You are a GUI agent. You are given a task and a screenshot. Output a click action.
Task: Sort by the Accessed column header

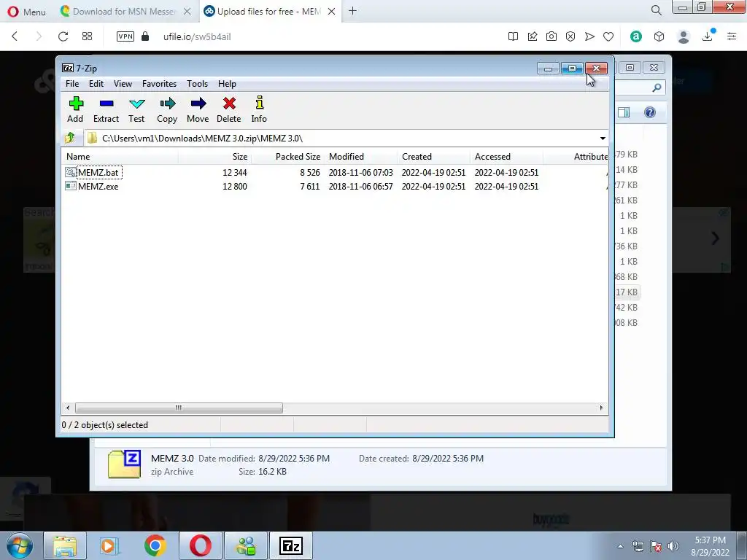pos(506,157)
